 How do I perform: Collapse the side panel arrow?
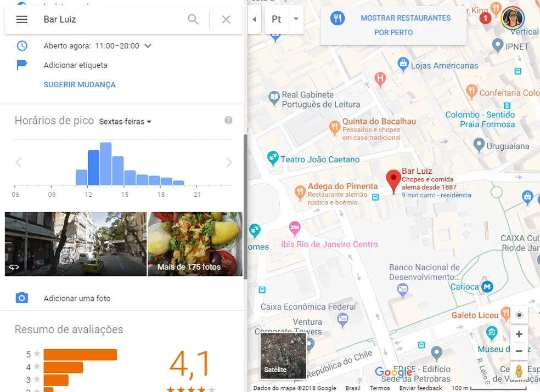pyautogui.click(x=254, y=19)
